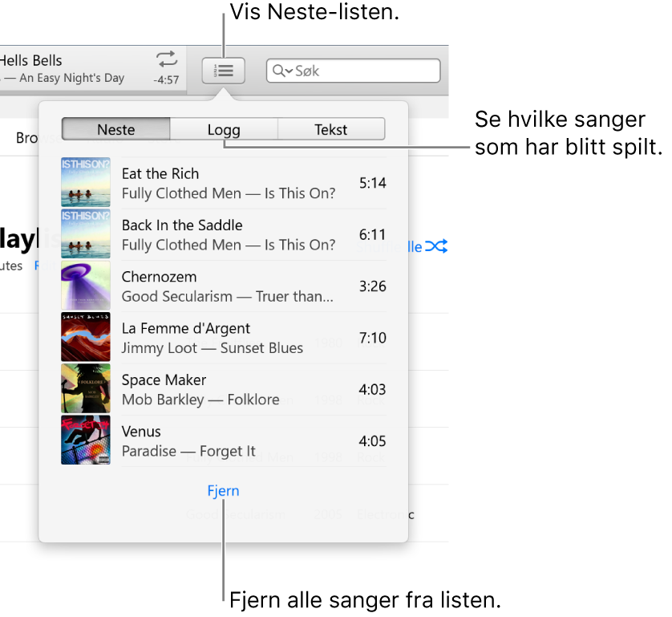Click Good Secularism — Truer than... subtitle
The width and height of the screenshot is (672, 617).
[227, 296]
